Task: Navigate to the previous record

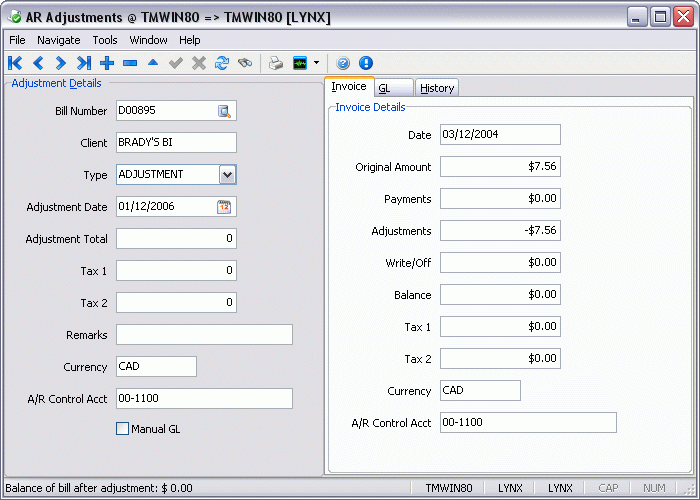Action: [x=38, y=63]
